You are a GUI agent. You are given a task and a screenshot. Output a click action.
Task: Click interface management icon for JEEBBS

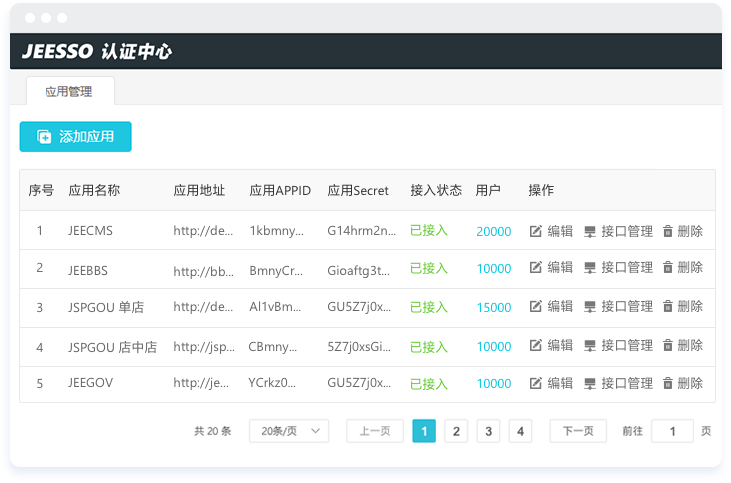(590, 268)
